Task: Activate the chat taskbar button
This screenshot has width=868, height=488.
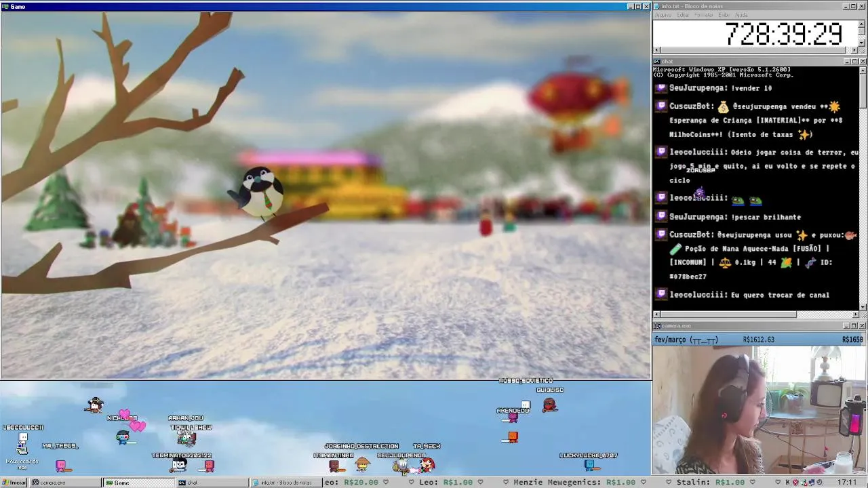Action: coord(212,483)
